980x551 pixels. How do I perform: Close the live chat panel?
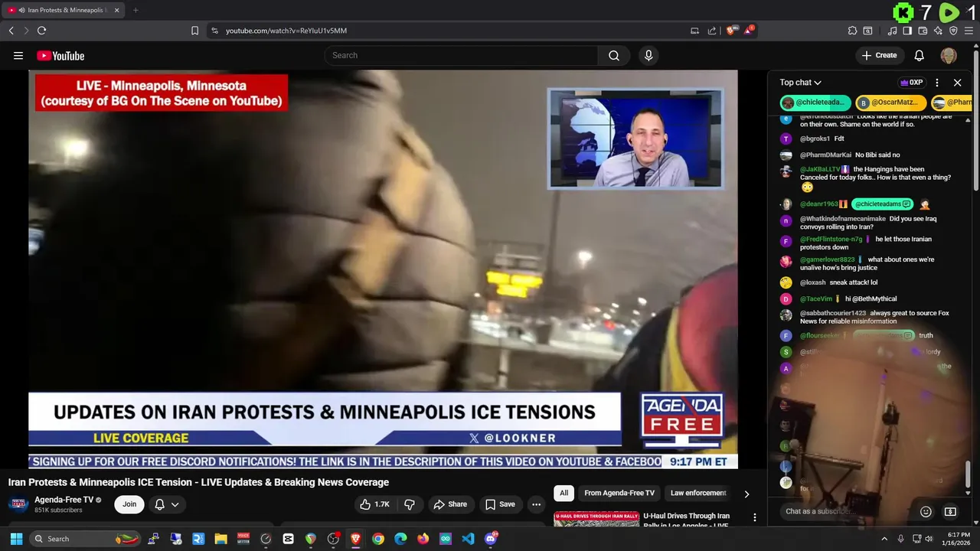(x=957, y=83)
